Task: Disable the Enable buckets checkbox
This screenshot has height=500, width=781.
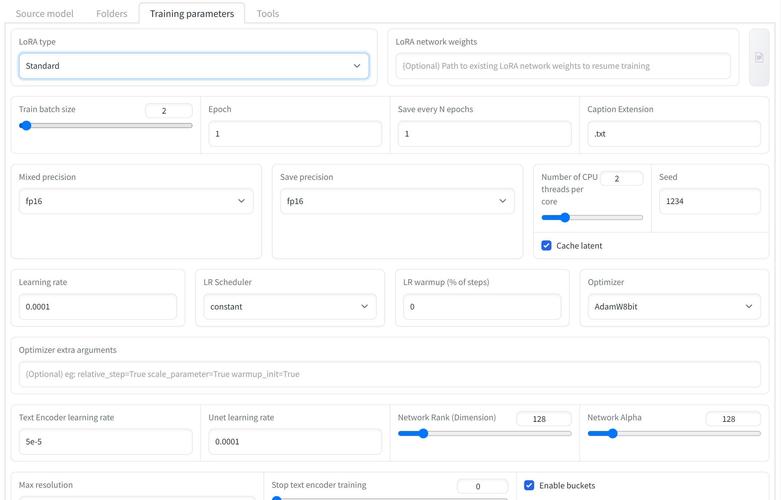Action: (x=529, y=485)
